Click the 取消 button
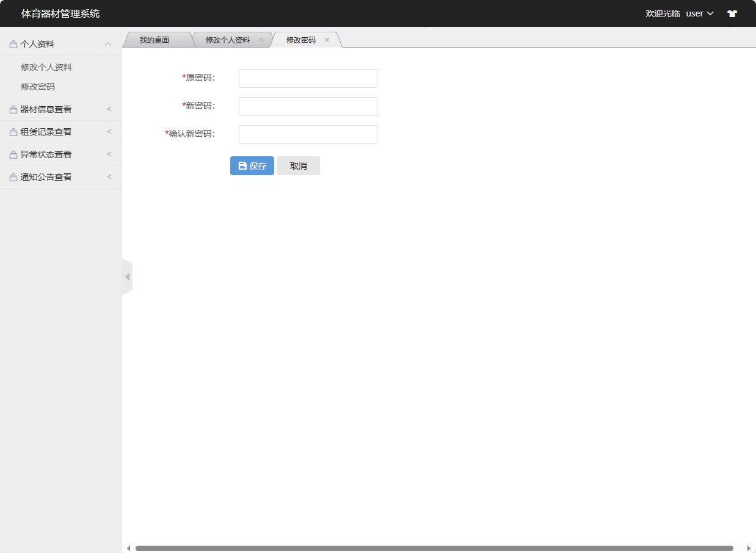This screenshot has height=553, width=756. point(298,165)
